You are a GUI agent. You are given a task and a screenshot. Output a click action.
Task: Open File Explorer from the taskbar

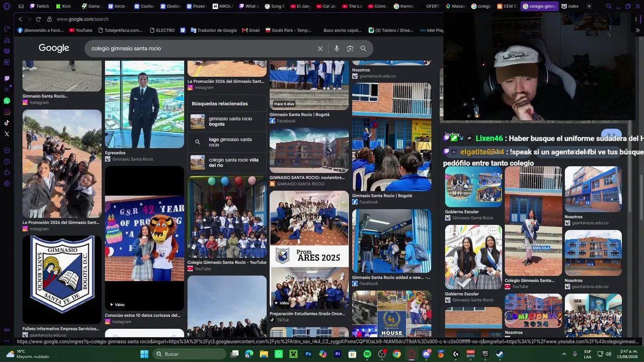point(264,354)
